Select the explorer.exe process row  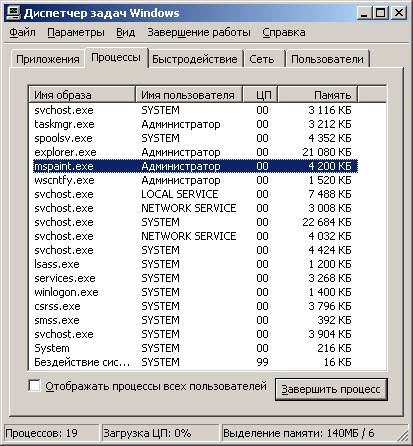tap(196, 152)
